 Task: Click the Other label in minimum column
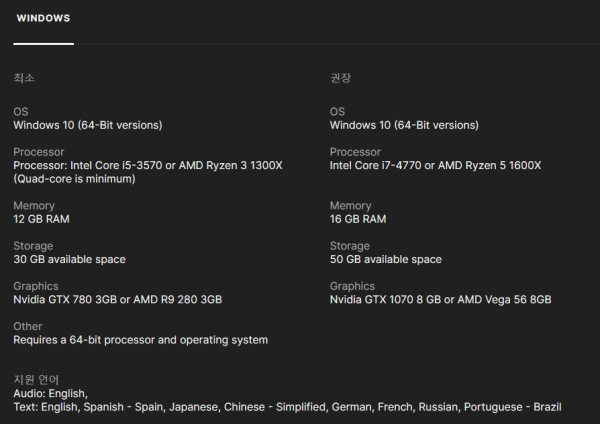tap(27, 326)
